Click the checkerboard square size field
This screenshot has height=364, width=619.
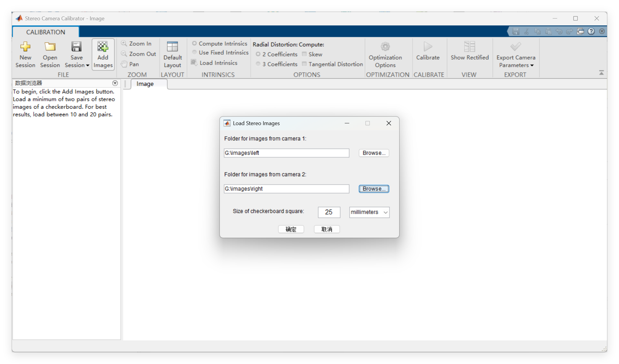(329, 212)
